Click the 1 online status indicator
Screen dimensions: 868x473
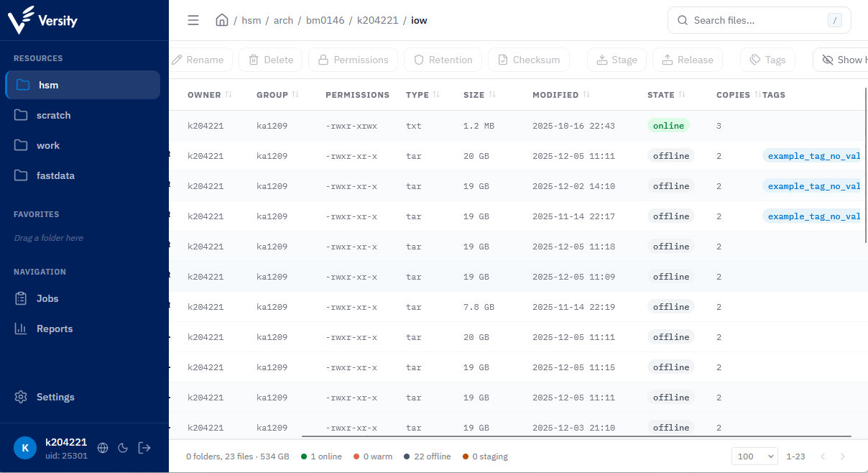pyautogui.click(x=321, y=456)
